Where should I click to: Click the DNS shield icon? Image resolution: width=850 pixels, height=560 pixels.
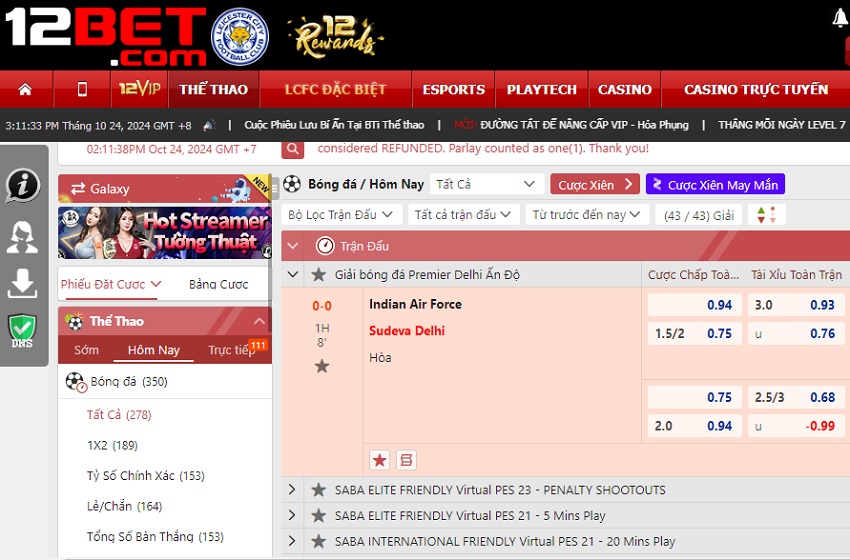point(22,331)
